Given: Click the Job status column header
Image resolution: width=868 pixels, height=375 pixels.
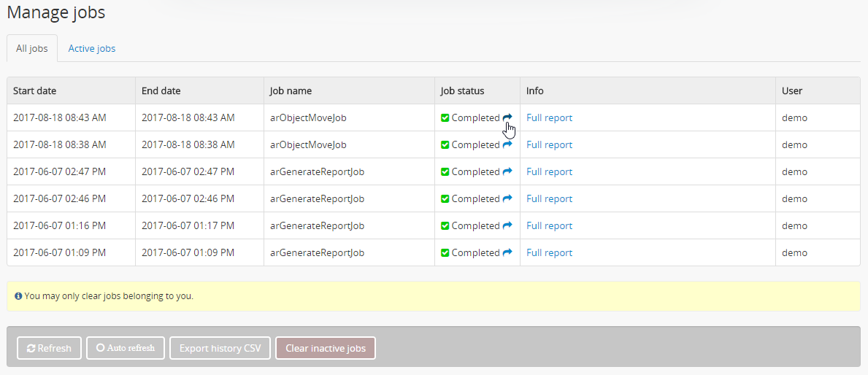Looking at the screenshot, I should click(462, 90).
